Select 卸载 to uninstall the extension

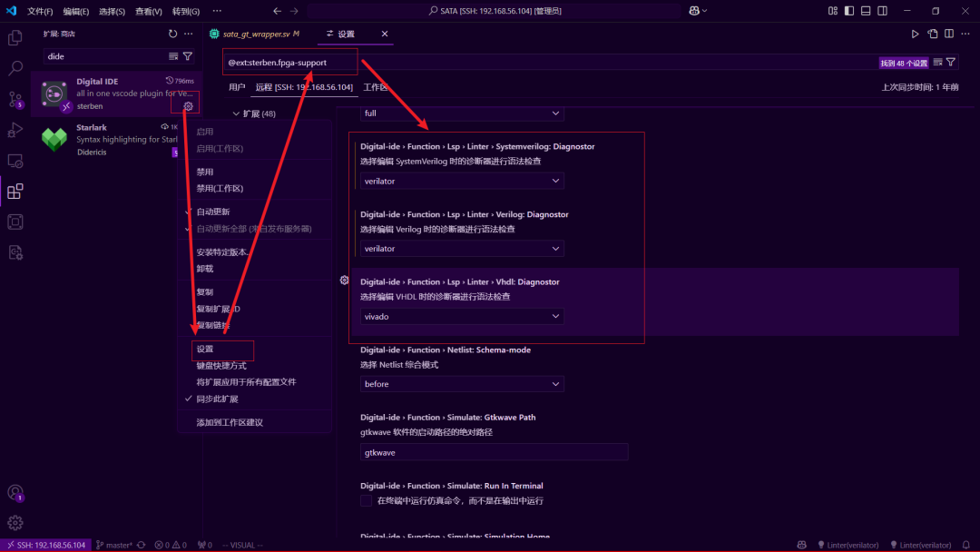(203, 271)
